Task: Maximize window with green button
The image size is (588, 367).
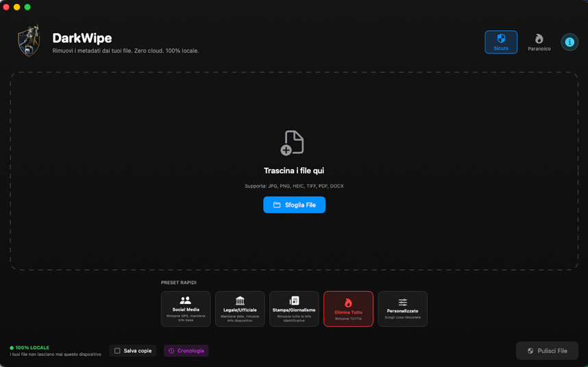Action: (x=27, y=7)
